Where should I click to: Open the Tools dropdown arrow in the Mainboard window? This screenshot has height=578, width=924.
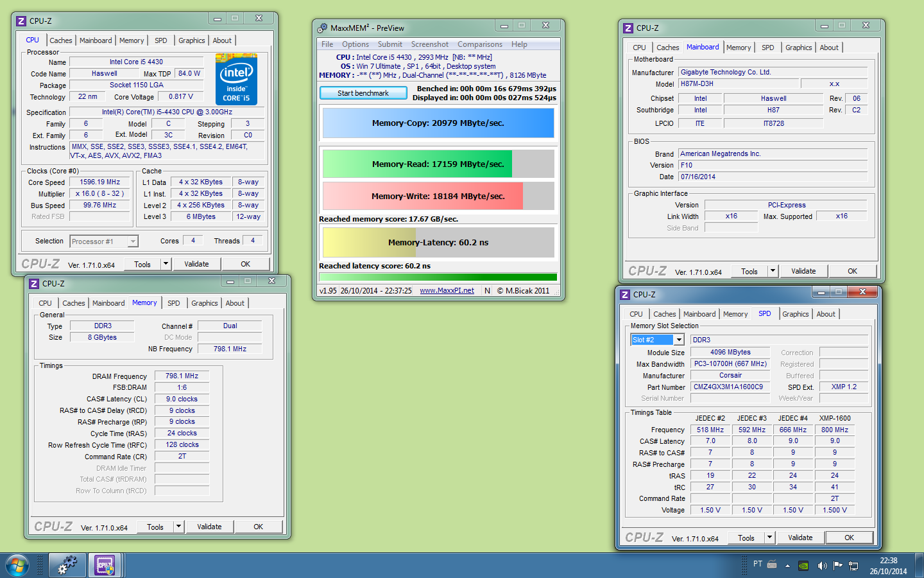(x=773, y=271)
